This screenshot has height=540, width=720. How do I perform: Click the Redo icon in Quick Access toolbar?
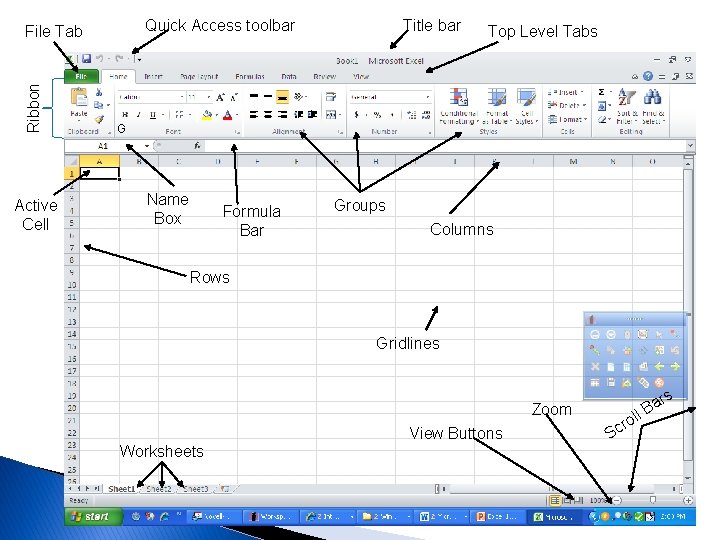click(x=119, y=59)
